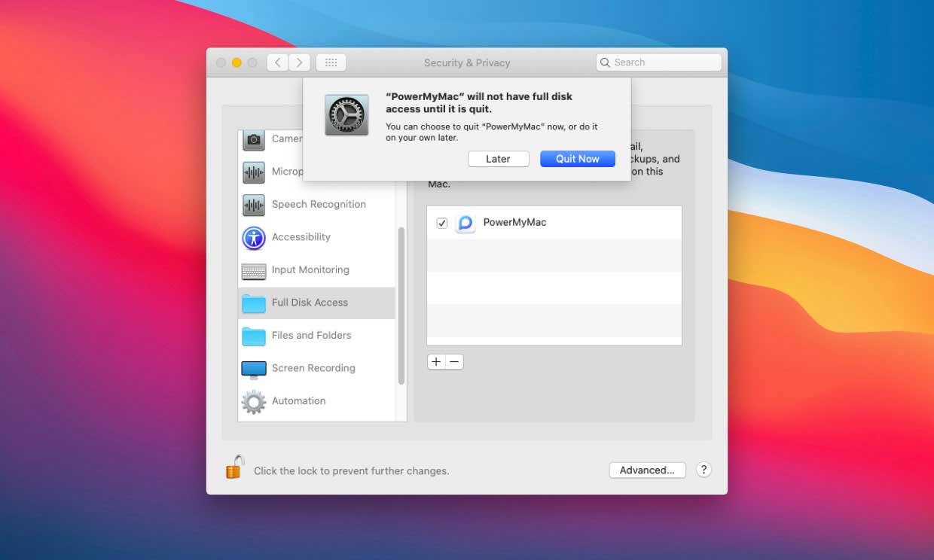Click the Automation gear icon
Image resolution: width=934 pixels, height=560 pixels.
coord(254,402)
